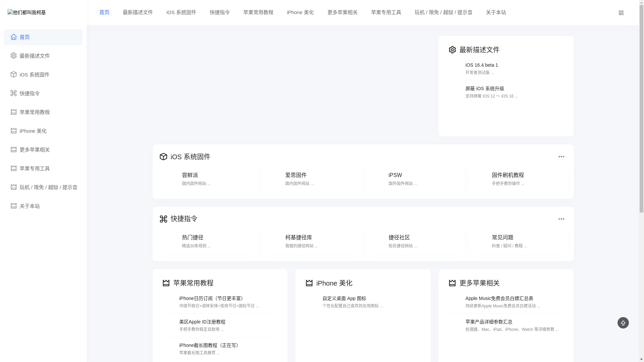Click command icon of 快捷指令 section heading
The width and height of the screenshot is (644, 362).
pyautogui.click(x=163, y=219)
